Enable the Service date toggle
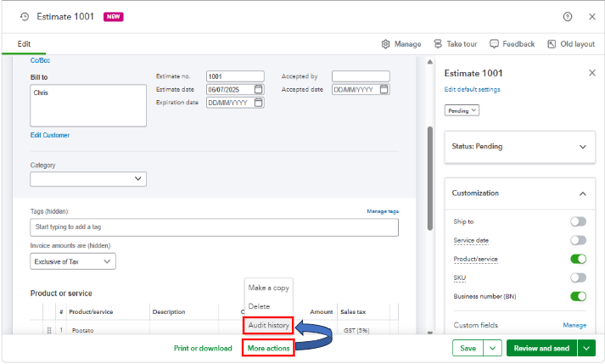 click(578, 240)
